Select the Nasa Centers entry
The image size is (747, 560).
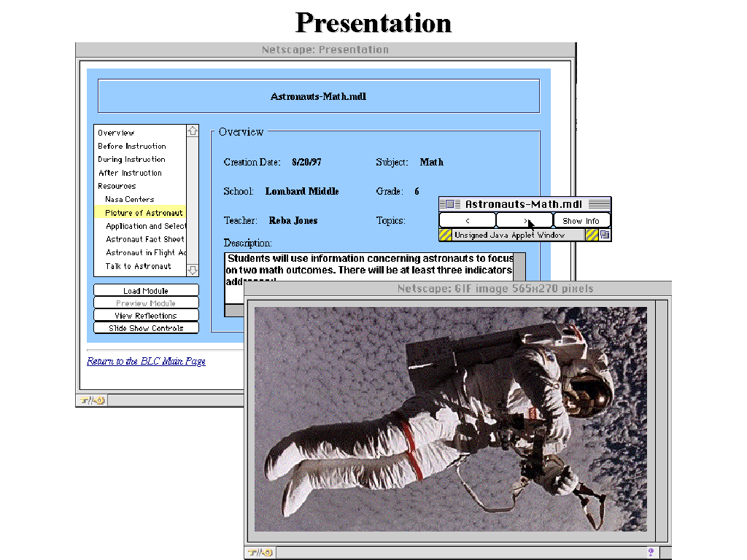coord(130,199)
